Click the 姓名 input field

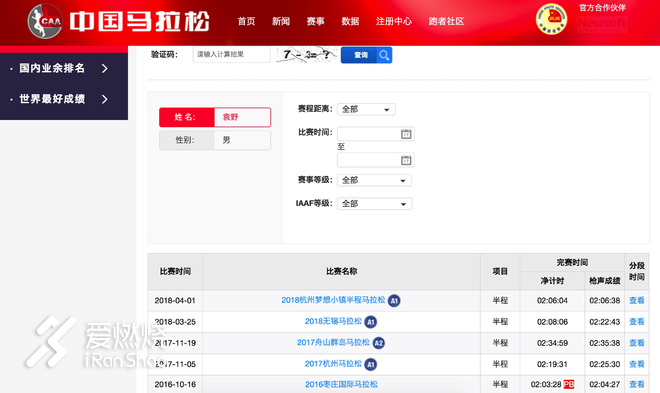click(242, 117)
